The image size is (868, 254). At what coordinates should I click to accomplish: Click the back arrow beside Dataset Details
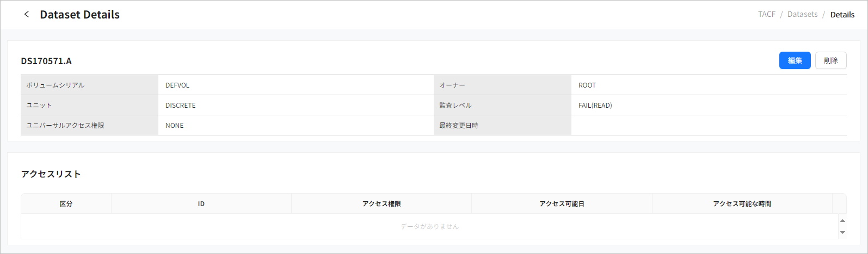coord(26,15)
